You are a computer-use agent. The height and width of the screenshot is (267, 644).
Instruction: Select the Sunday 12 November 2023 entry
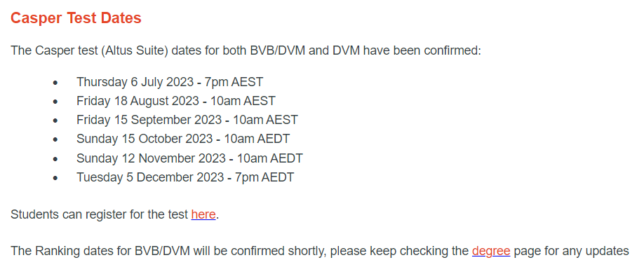coord(189,158)
